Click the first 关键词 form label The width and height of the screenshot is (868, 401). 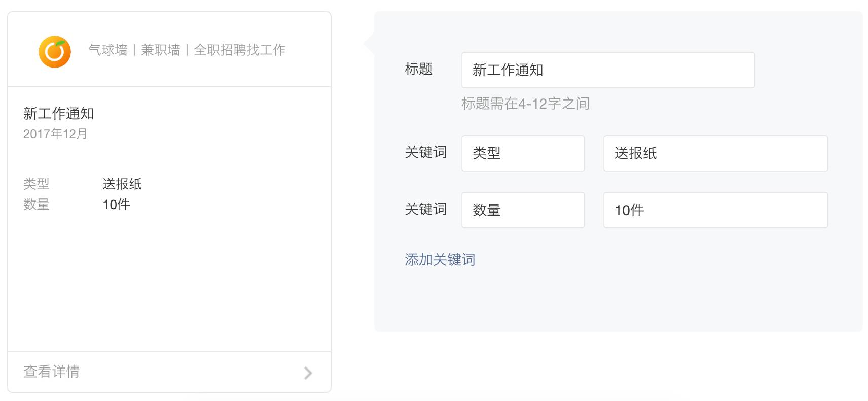426,152
